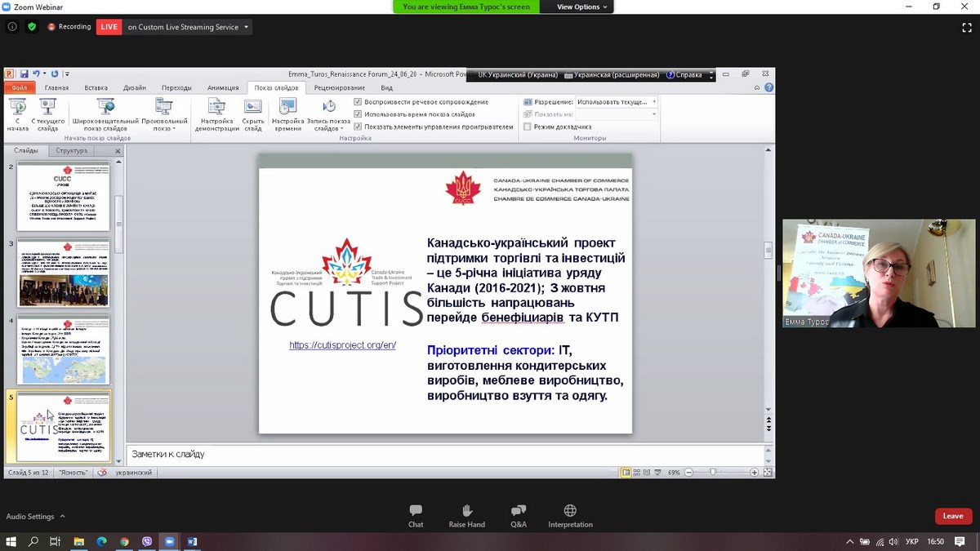Click the Raise Hand icon
980x551 pixels.
pos(466,511)
